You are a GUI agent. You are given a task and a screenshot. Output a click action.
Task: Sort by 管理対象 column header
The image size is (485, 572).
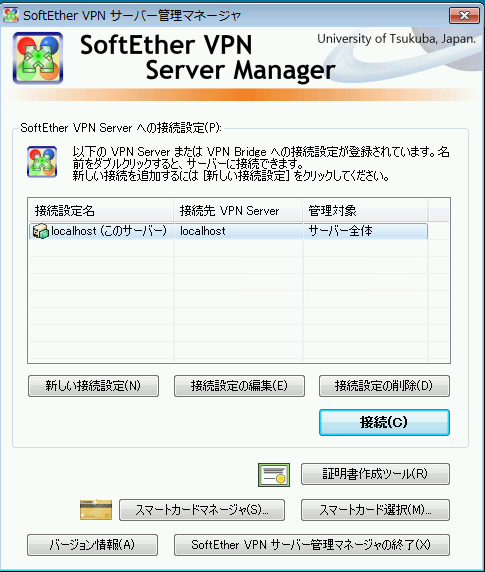pos(365,210)
